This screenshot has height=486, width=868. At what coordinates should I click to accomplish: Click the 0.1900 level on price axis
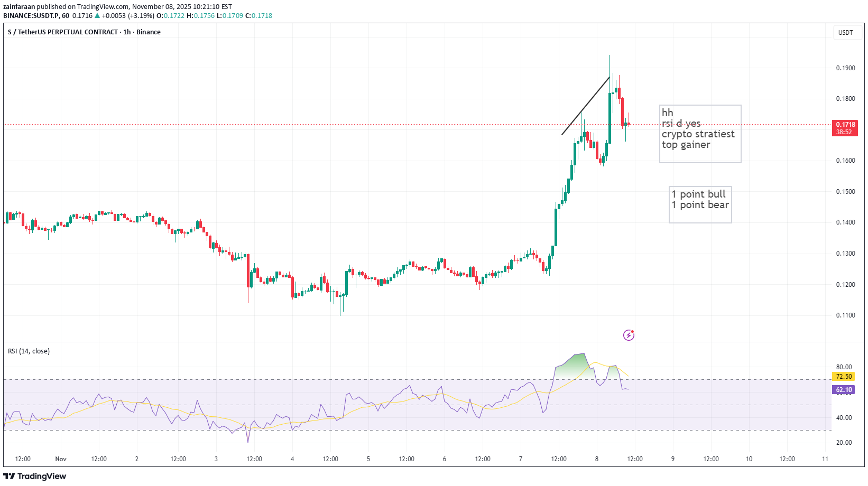845,68
